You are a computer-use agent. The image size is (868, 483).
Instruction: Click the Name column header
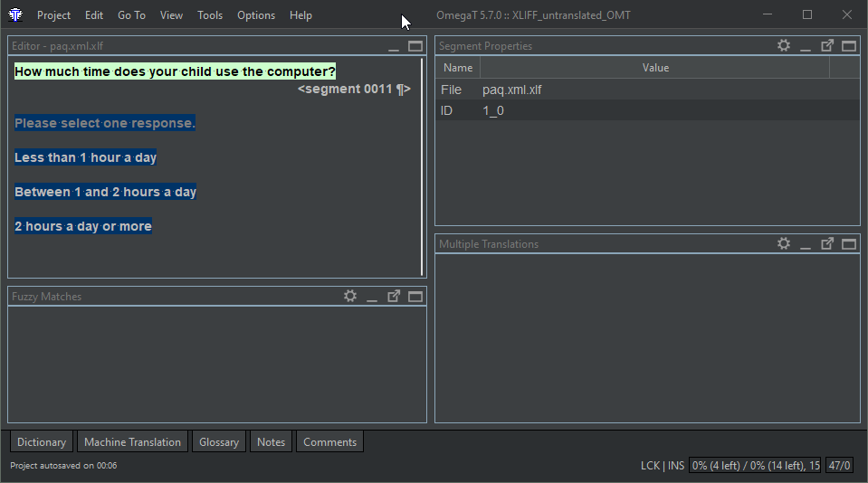coord(458,68)
